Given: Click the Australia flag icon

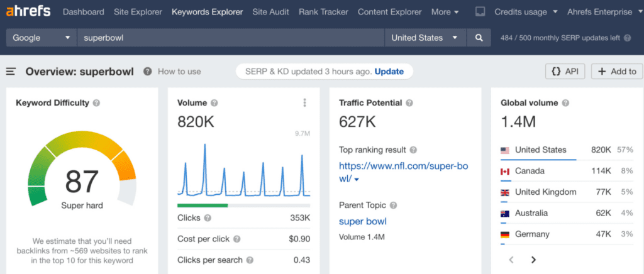Looking at the screenshot, I should (x=505, y=214).
